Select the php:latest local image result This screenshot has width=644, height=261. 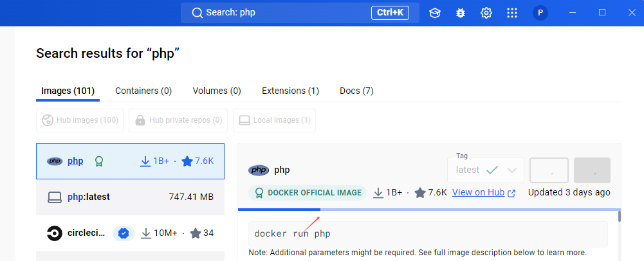click(130, 197)
